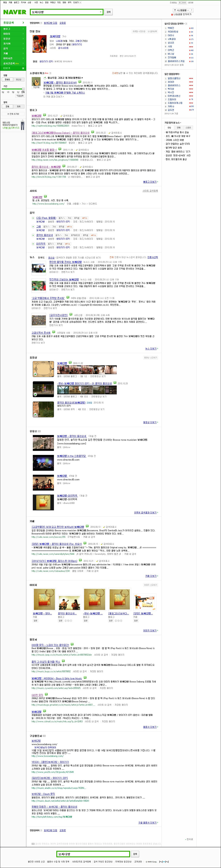The image size is (221, 868).
Task: Expand 실시간 급상승 검색어 list
Action: [175, 24]
